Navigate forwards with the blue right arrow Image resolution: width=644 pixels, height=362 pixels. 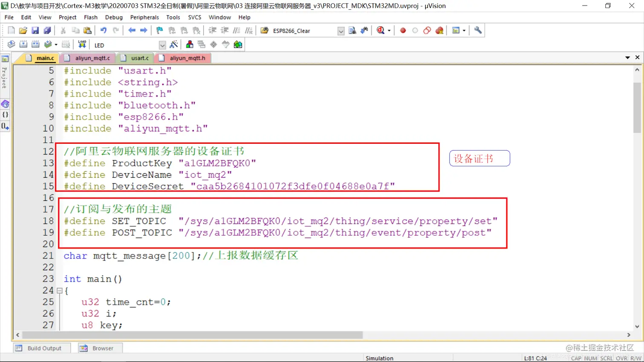pos(144,30)
